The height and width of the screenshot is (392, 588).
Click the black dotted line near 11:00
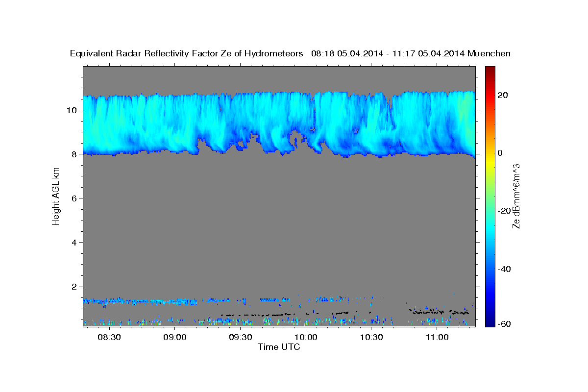point(439,311)
